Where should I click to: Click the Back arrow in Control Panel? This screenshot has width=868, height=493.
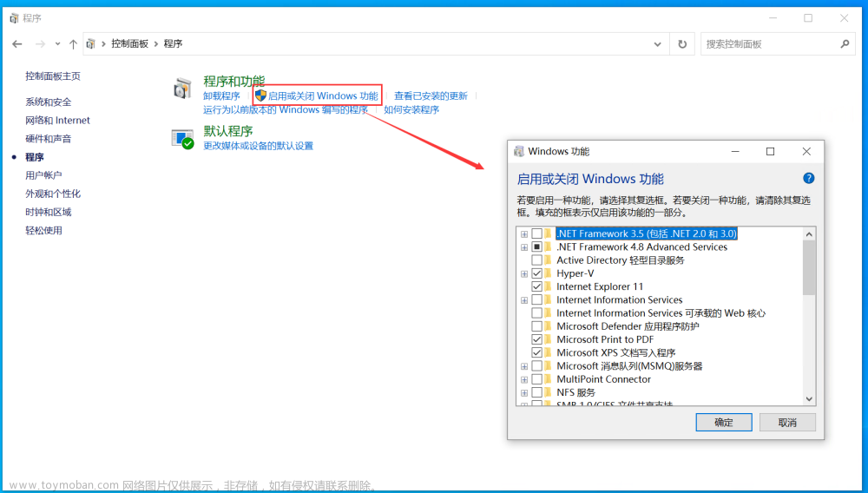point(17,43)
